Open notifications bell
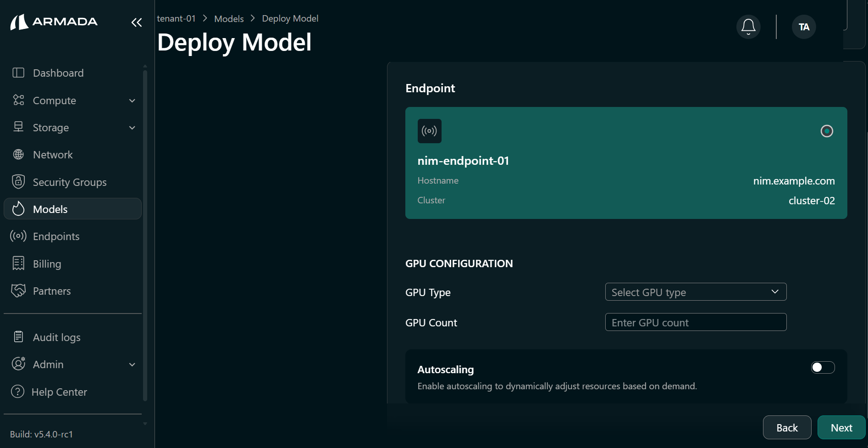The width and height of the screenshot is (868, 448). [x=748, y=27]
